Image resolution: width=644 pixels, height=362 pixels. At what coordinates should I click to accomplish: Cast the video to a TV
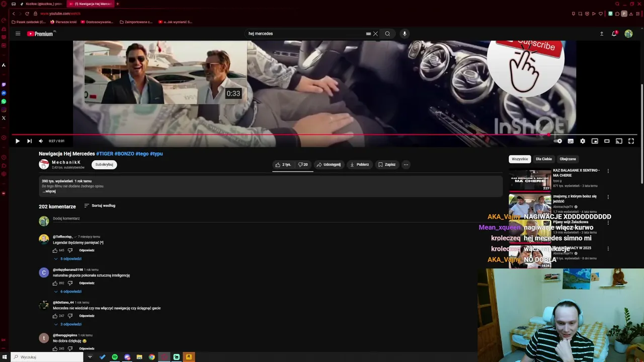[x=619, y=141]
